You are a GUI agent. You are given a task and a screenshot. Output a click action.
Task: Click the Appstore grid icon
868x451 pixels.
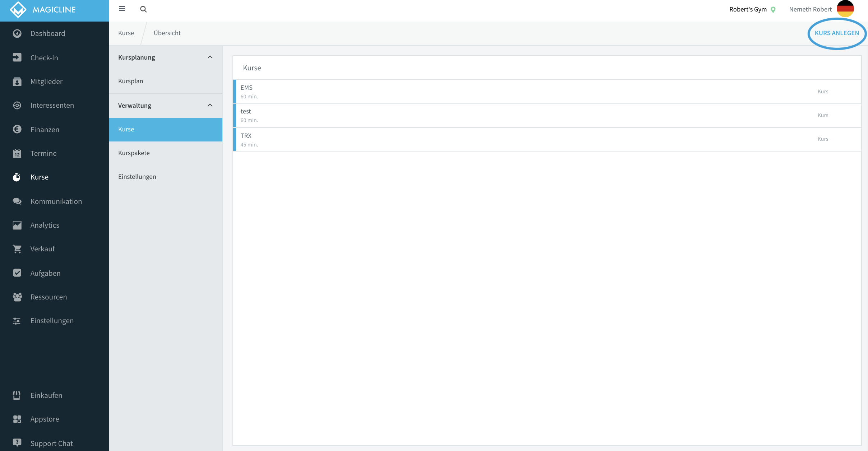[x=17, y=419]
